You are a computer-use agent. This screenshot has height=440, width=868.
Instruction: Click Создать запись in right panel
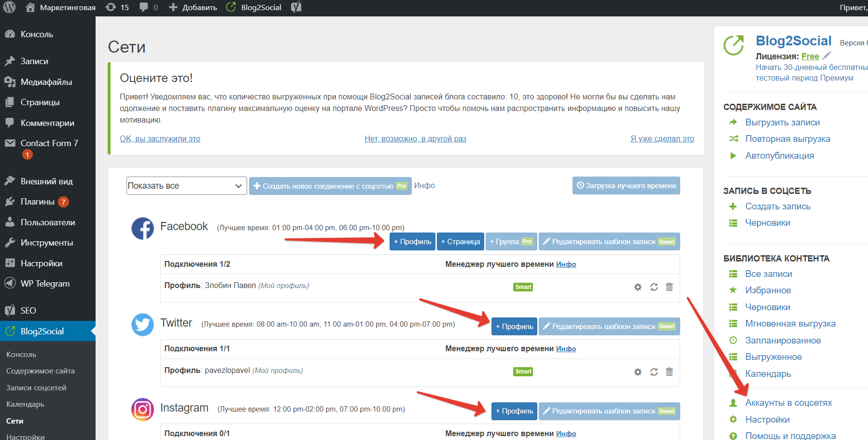pyautogui.click(x=778, y=206)
